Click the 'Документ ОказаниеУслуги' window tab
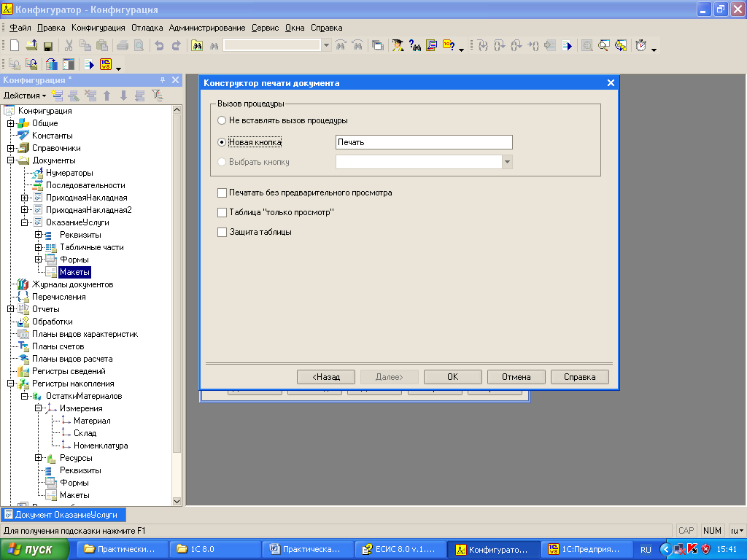Viewport: 747px width, 560px height. click(x=63, y=515)
